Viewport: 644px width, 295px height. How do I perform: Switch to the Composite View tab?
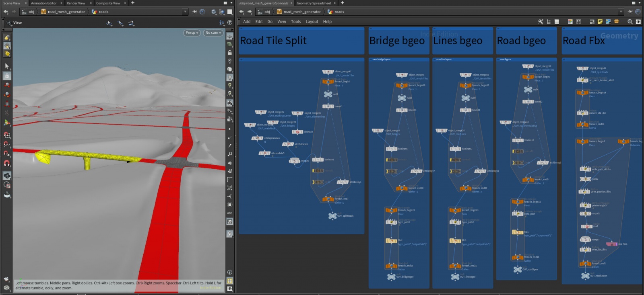108,3
